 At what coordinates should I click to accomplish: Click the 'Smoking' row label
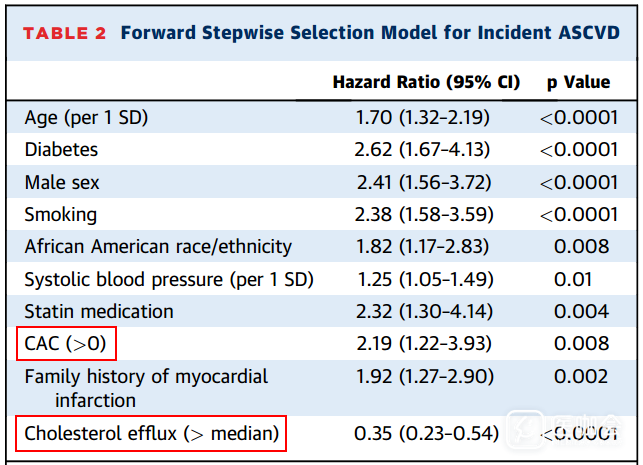coord(61,214)
